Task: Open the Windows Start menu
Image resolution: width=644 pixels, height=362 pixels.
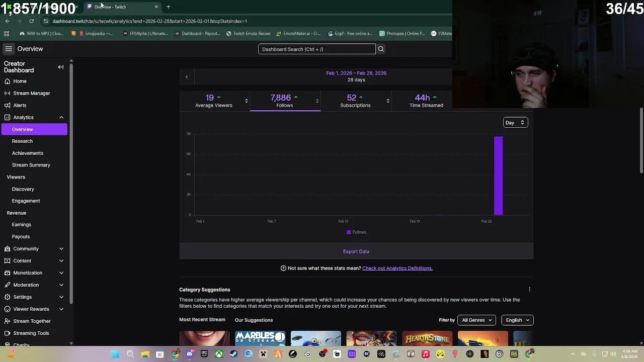Action: [x=115, y=354]
